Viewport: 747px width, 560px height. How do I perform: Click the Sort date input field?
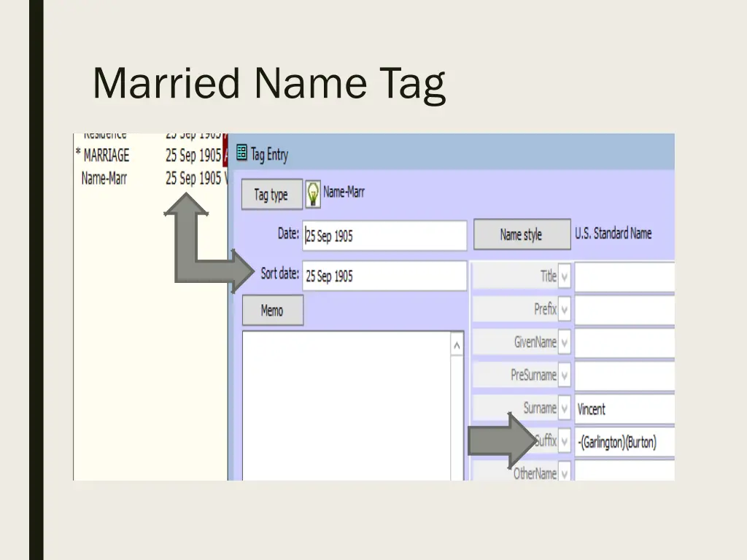pyautogui.click(x=384, y=276)
